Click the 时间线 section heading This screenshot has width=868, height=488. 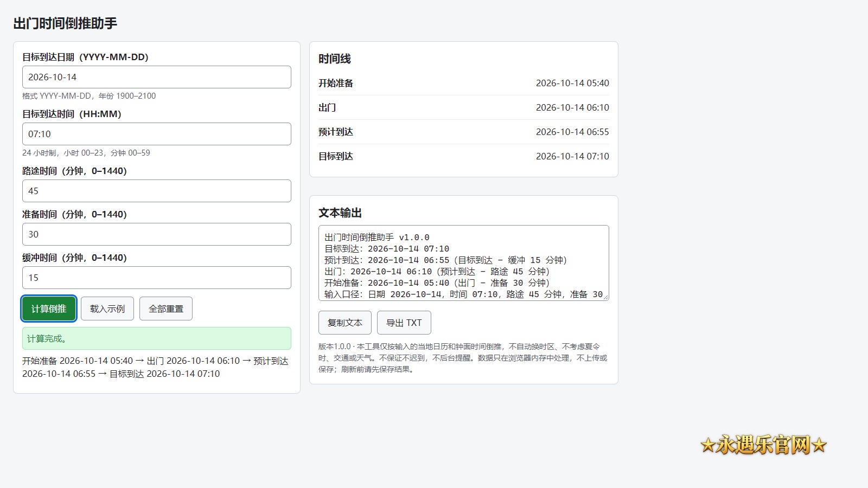(x=335, y=59)
